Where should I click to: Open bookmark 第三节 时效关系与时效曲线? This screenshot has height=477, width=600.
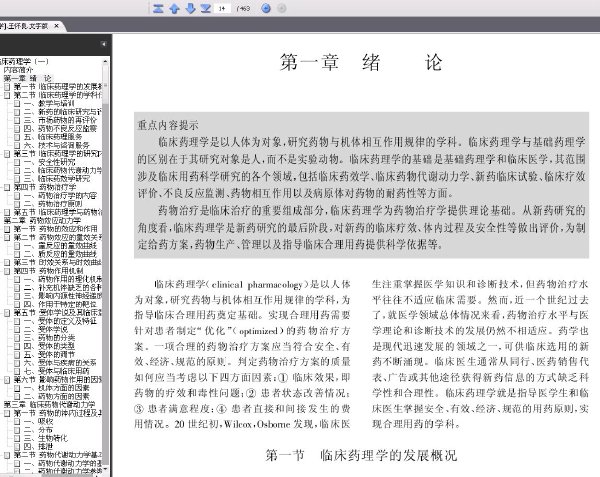(58, 262)
